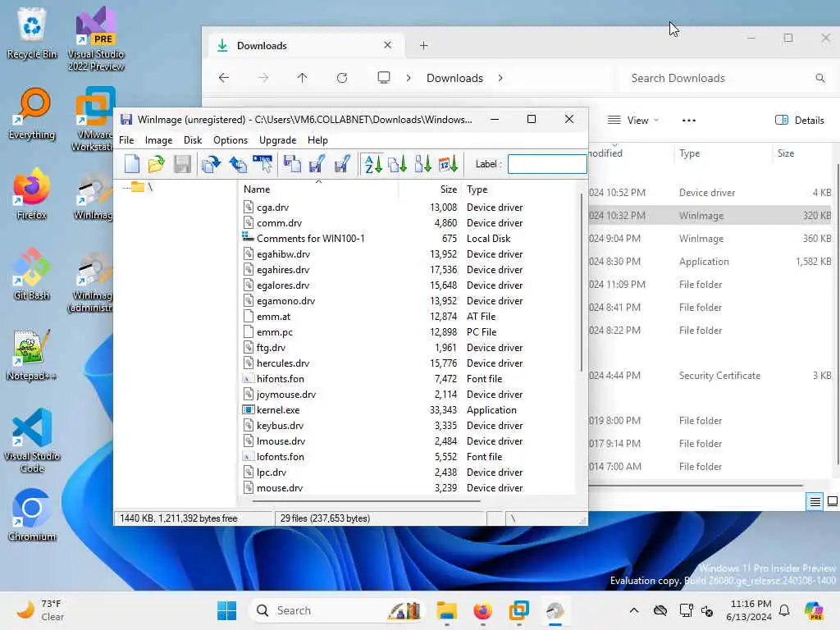Show hidden system tray icons
Screen dimensions: 840x630
[x=634, y=610]
